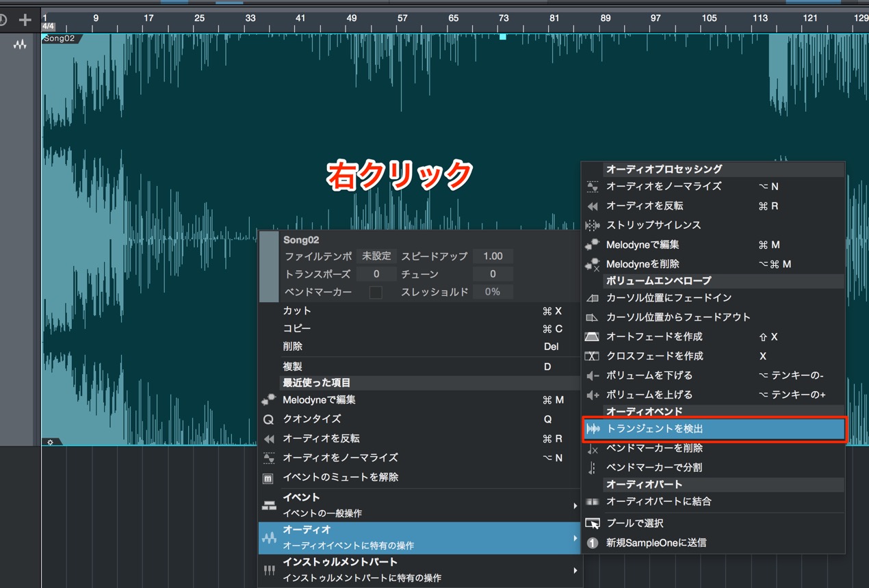Click the speaker minus icon for ボリュームを下げる
The height and width of the screenshot is (588, 869).
[593, 375]
